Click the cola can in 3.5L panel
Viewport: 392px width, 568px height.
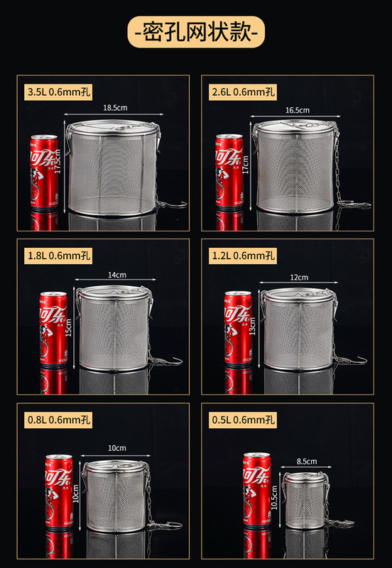[x=44, y=171]
